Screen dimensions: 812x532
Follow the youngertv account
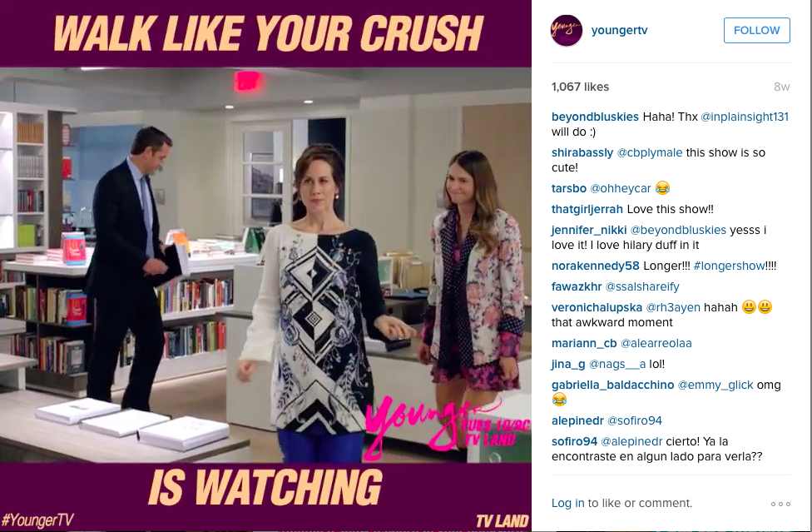(x=756, y=30)
